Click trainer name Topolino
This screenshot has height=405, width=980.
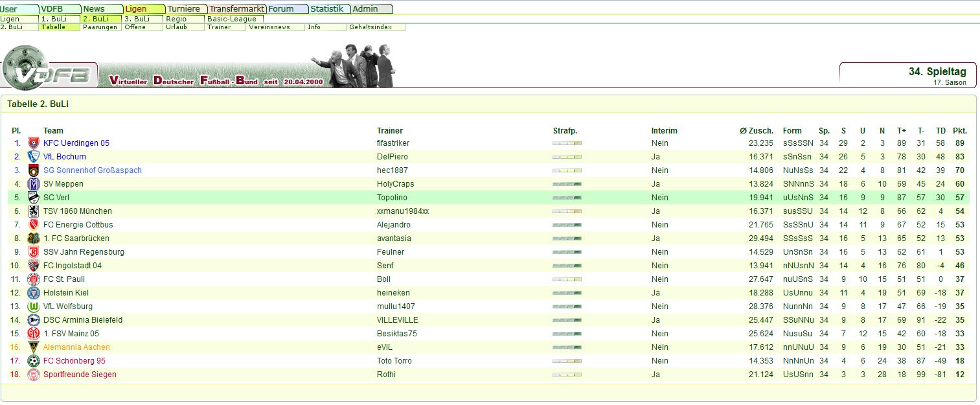tap(392, 198)
